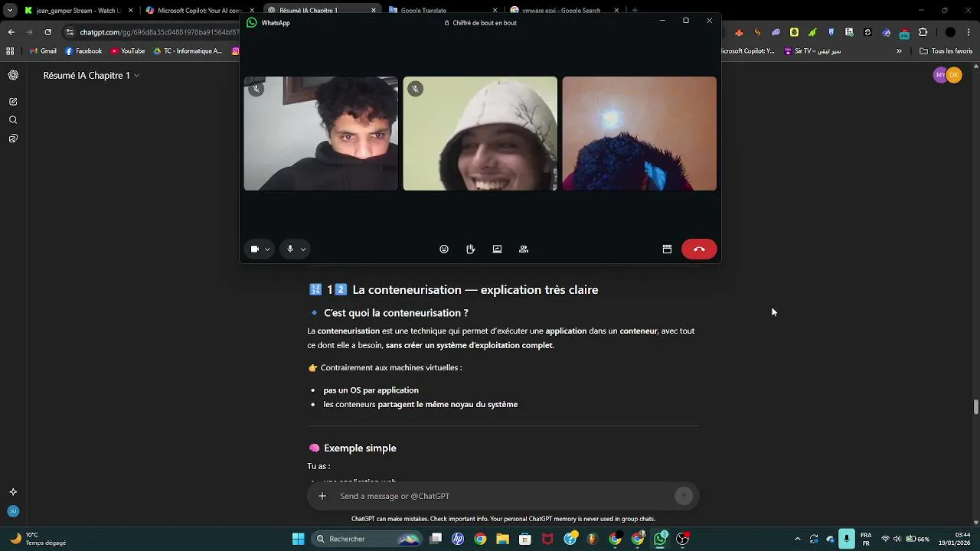Show hidden system tray icons

[797, 539]
